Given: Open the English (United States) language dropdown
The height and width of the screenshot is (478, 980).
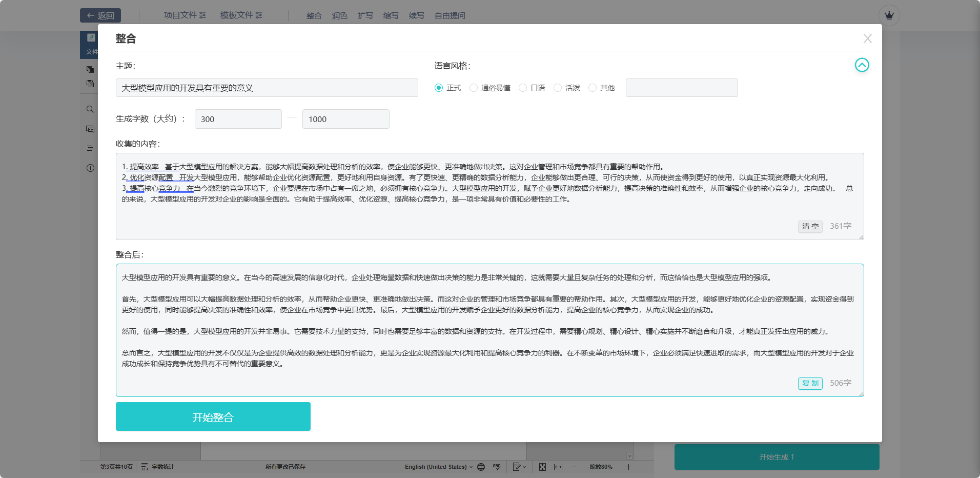Looking at the screenshot, I should (x=438, y=467).
